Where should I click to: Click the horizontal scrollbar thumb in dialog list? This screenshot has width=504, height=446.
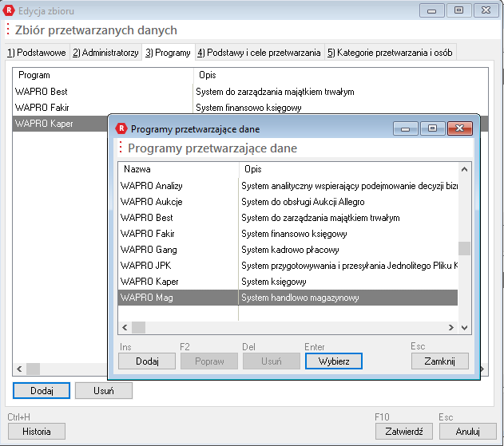coord(138,327)
